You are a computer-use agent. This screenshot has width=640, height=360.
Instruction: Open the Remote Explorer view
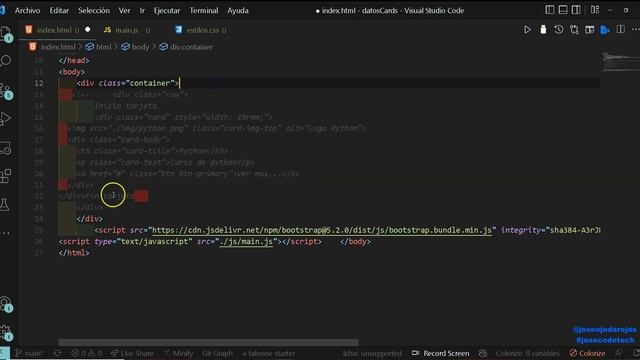pos(6,148)
